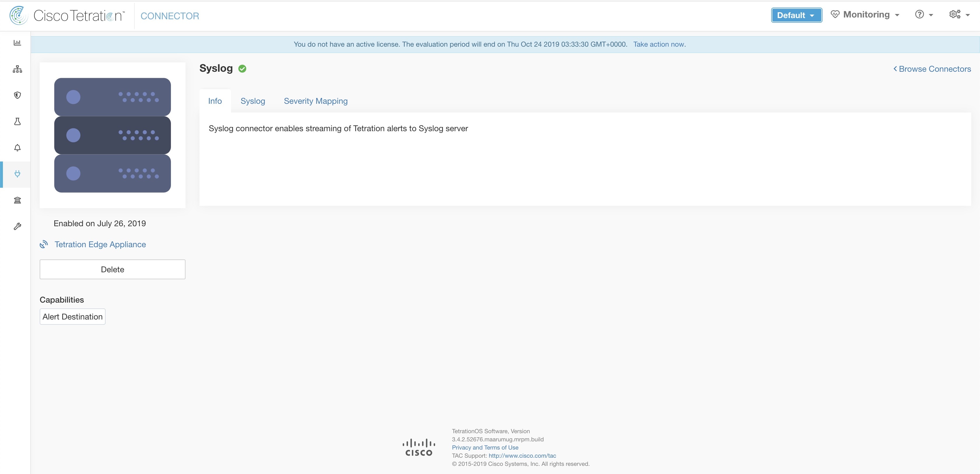Click the bell/alerts icon in sidebar
This screenshot has width=980, height=474.
pos(17,148)
